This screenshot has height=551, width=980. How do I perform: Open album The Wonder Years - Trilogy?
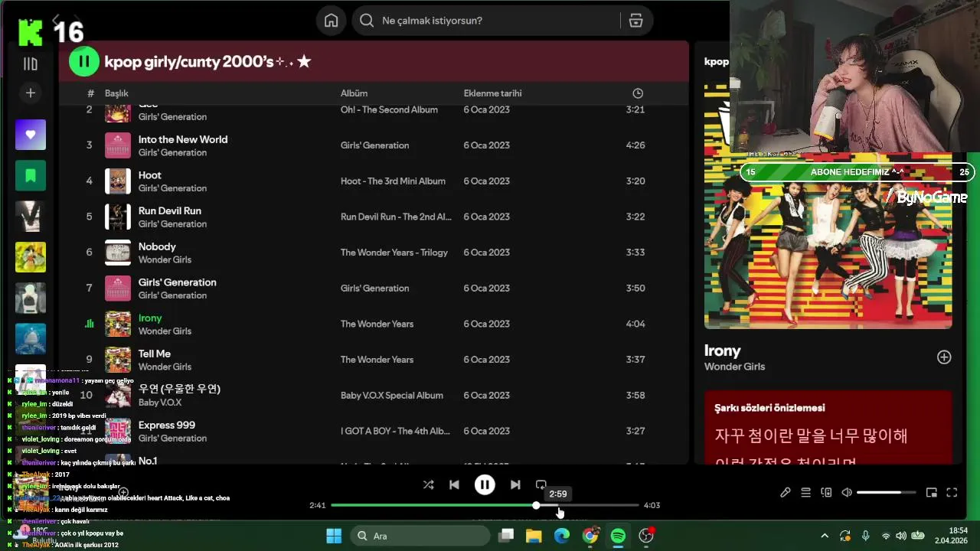point(394,253)
